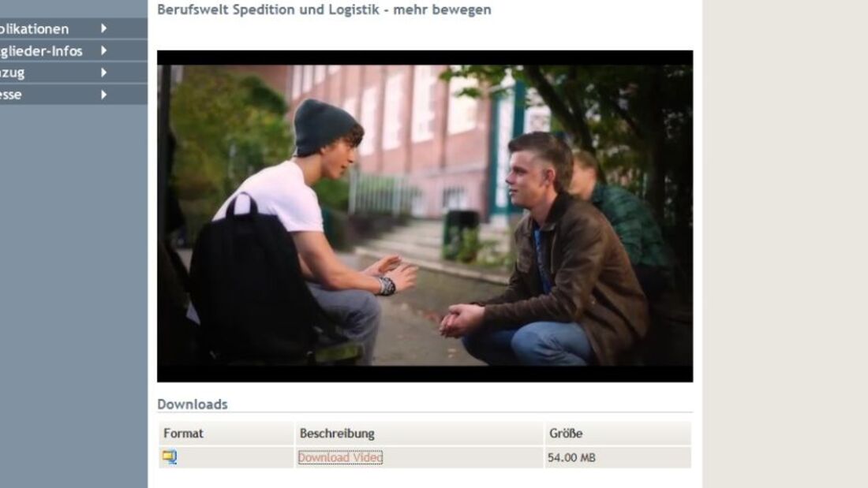Click the Größe column header

click(x=566, y=434)
